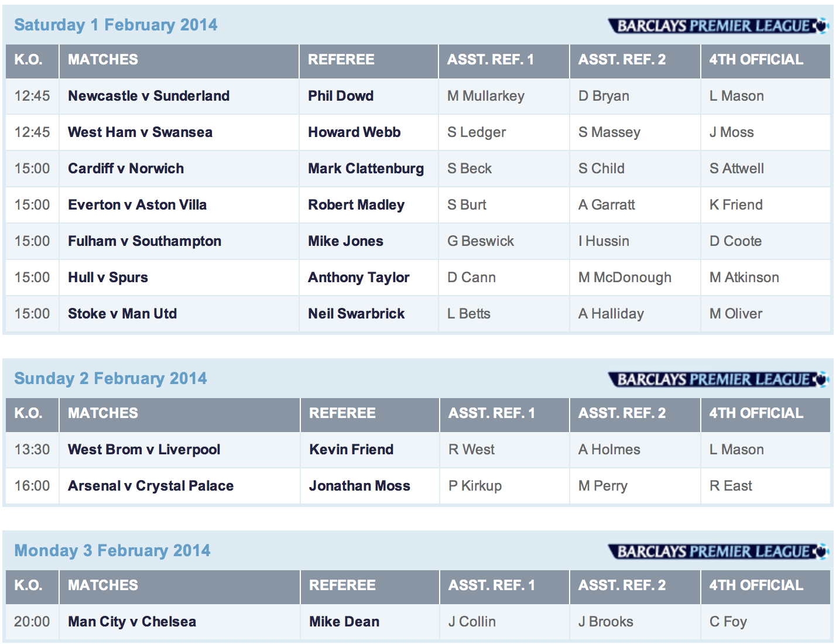This screenshot has width=836, height=644.
Task: Open the Cardiff v Norwich match
Action: click(x=126, y=169)
